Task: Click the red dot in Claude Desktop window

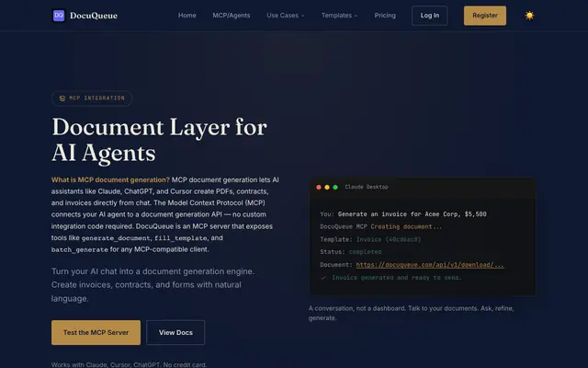Action: (x=319, y=187)
